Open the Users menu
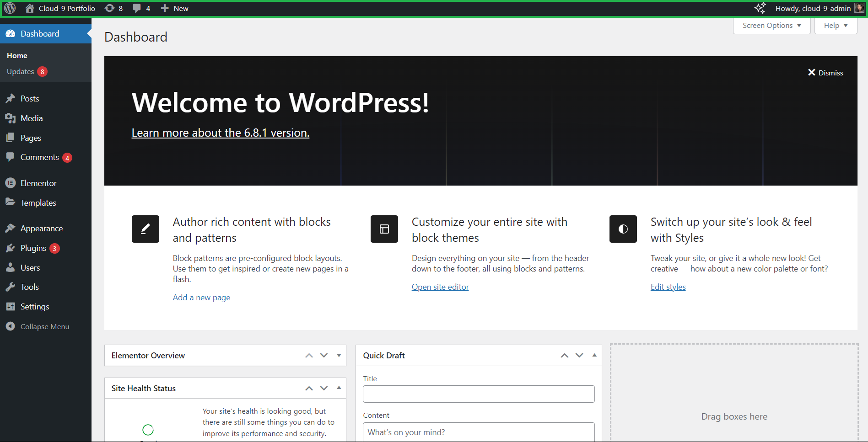The height and width of the screenshot is (442, 868). click(x=30, y=268)
